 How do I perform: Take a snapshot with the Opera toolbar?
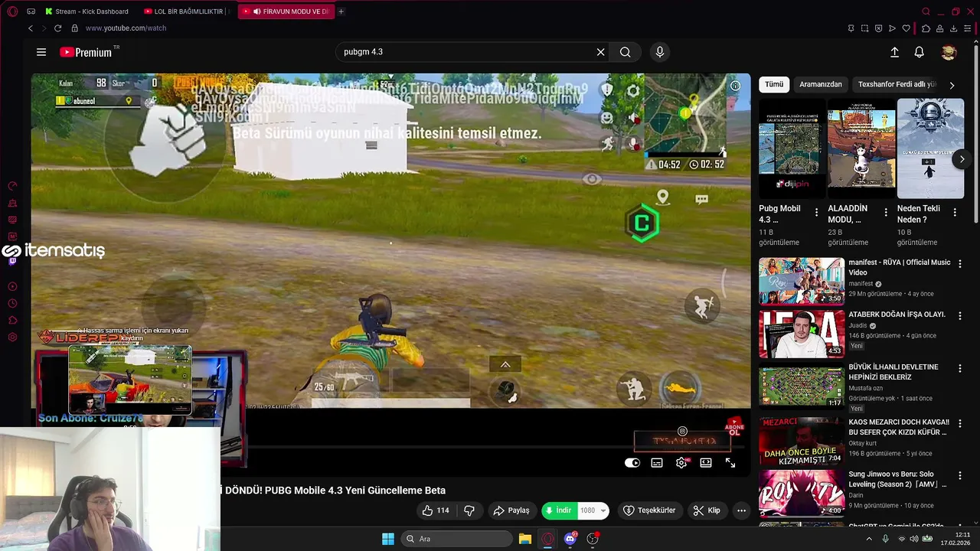[864, 28]
